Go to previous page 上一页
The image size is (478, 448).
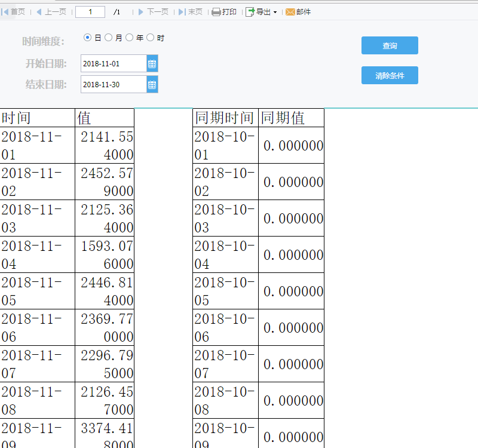click(51, 12)
